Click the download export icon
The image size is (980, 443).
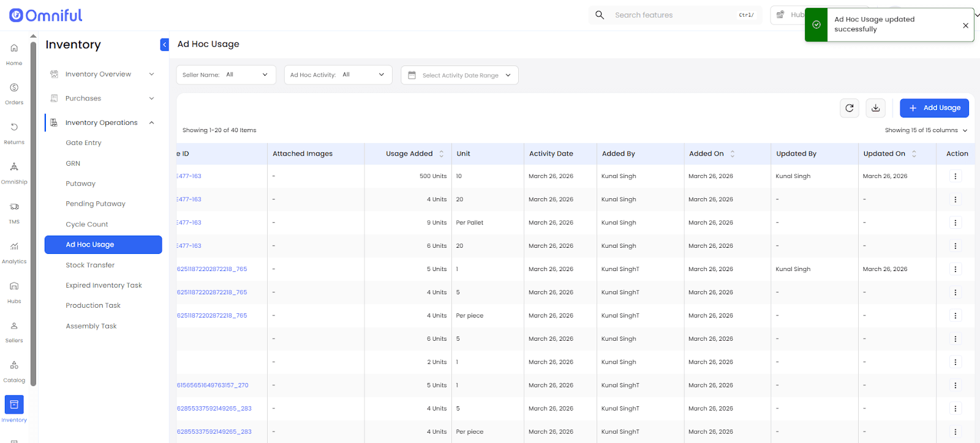(x=875, y=108)
